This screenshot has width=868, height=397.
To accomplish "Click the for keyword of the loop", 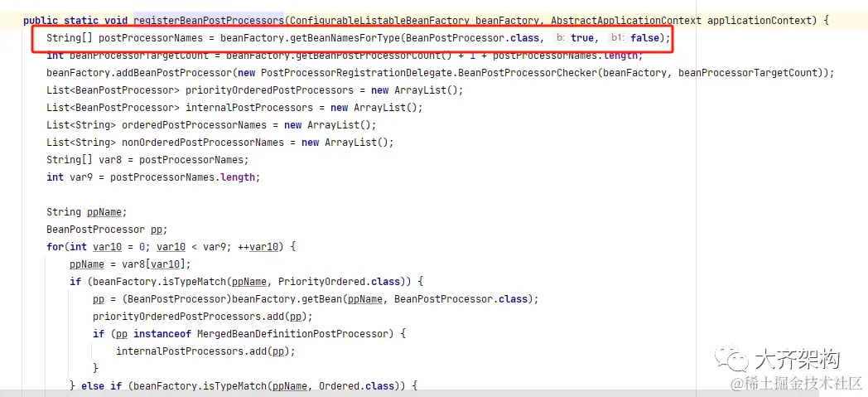I will tap(55, 246).
